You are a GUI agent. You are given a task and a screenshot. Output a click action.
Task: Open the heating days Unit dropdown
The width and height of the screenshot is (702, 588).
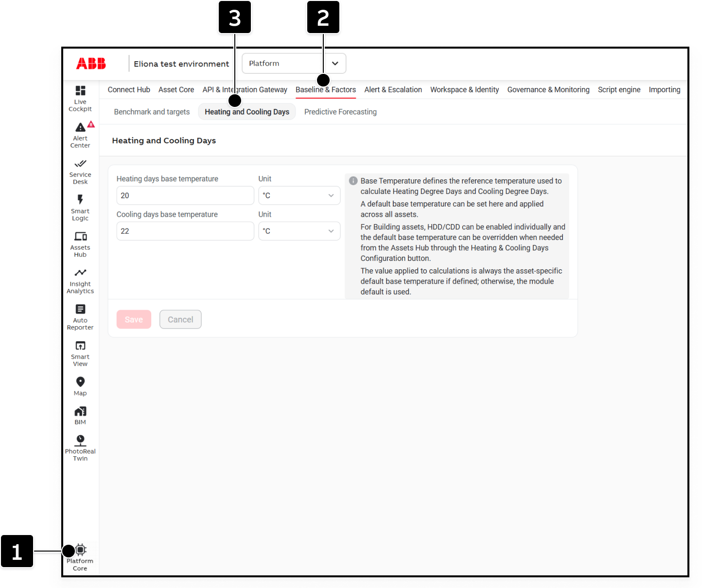coord(299,195)
